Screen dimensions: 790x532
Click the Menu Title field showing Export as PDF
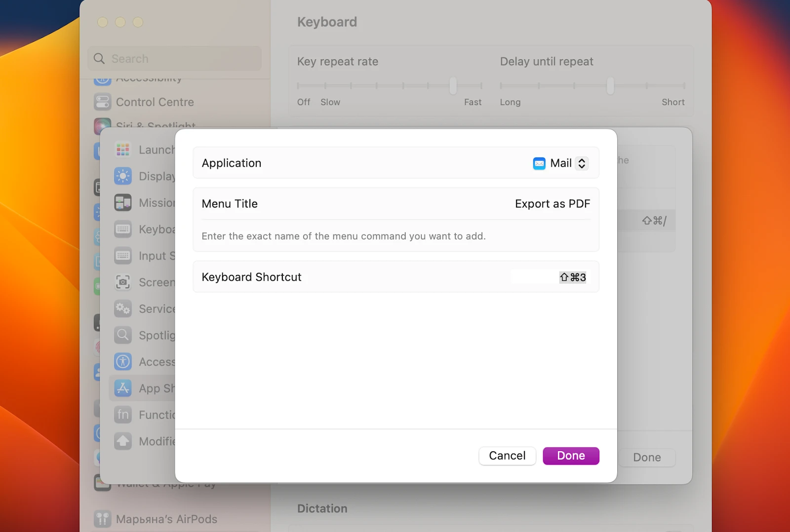pyautogui.click(x=553, y=203)
